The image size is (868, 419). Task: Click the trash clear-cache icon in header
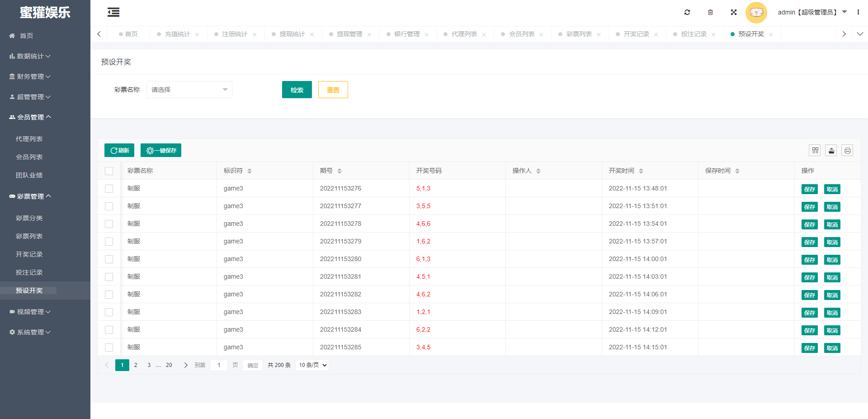710,12
